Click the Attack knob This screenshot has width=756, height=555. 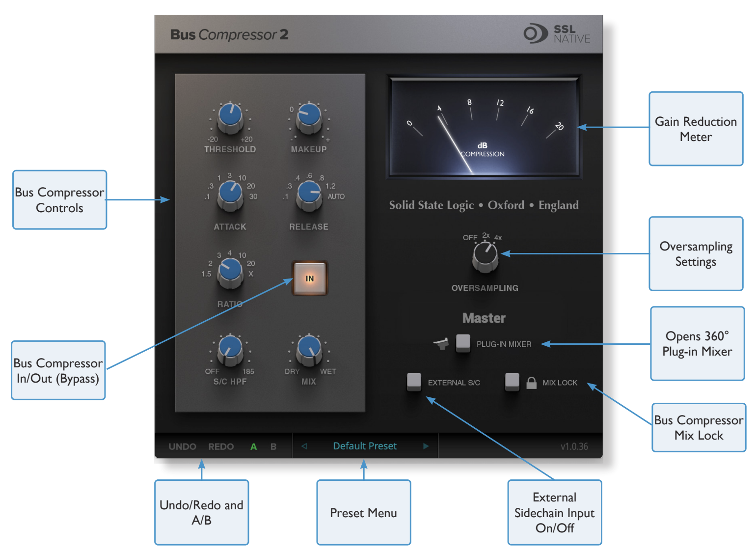pos(230,195)
